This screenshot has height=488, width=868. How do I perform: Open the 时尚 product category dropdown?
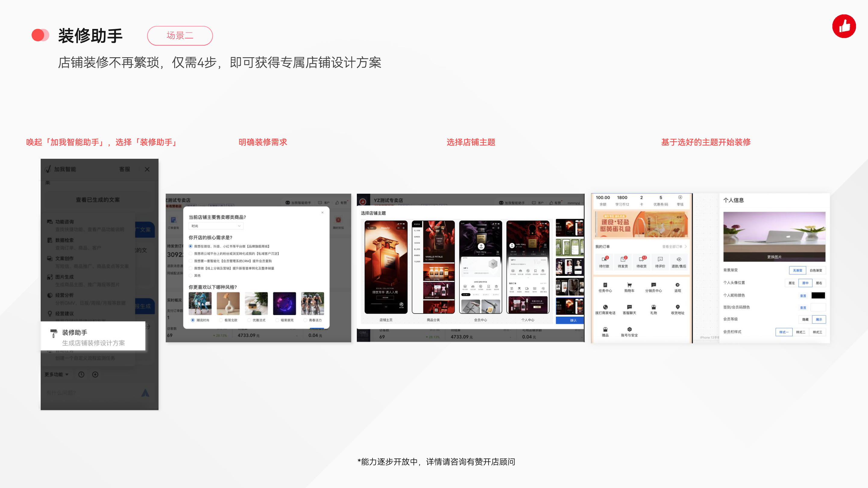click(216, 226)
